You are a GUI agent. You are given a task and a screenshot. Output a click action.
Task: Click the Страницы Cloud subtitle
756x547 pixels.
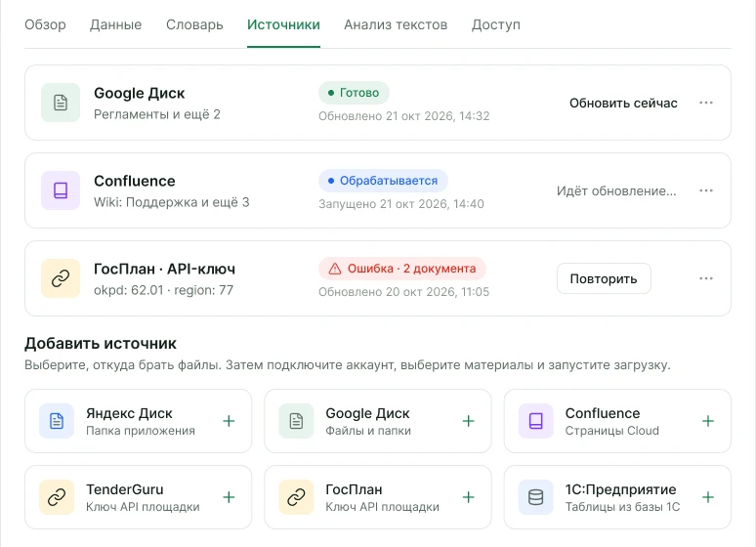(611, 431)
